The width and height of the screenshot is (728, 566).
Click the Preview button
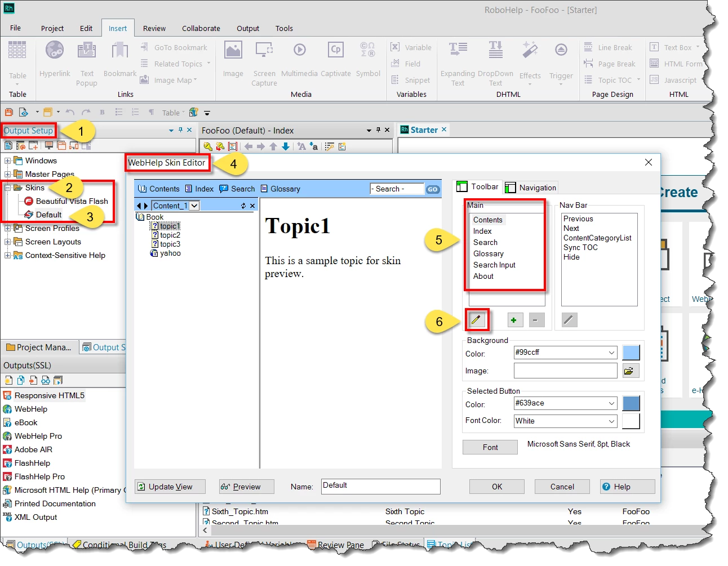(247, 487)
